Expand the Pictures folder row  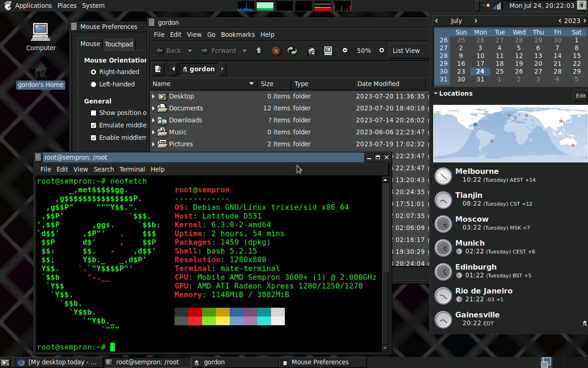154,144
